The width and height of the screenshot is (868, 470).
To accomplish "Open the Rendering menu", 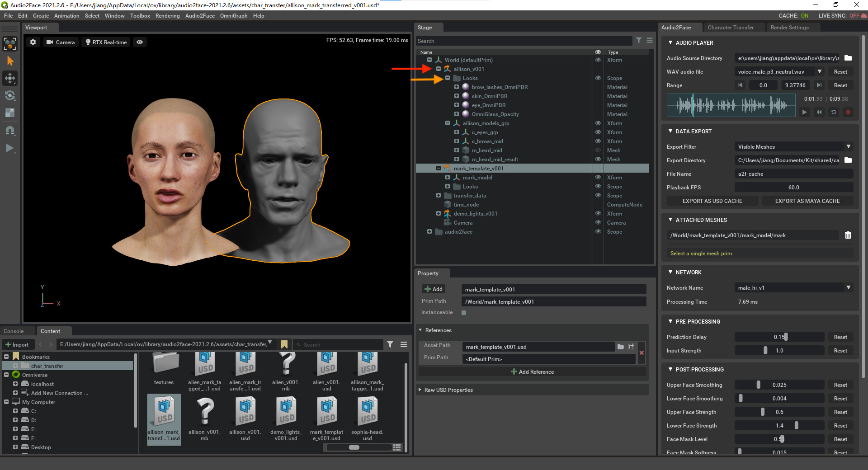I will [x=167, y=16].
